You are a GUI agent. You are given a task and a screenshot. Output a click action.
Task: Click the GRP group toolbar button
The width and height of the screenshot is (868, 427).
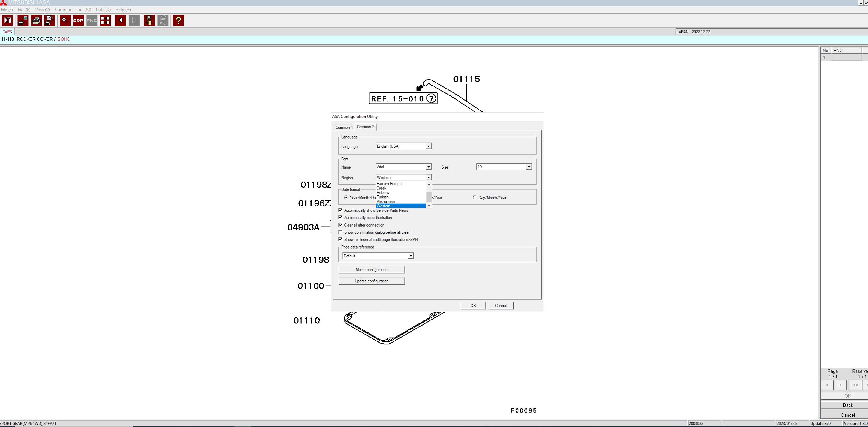point(78,21)
